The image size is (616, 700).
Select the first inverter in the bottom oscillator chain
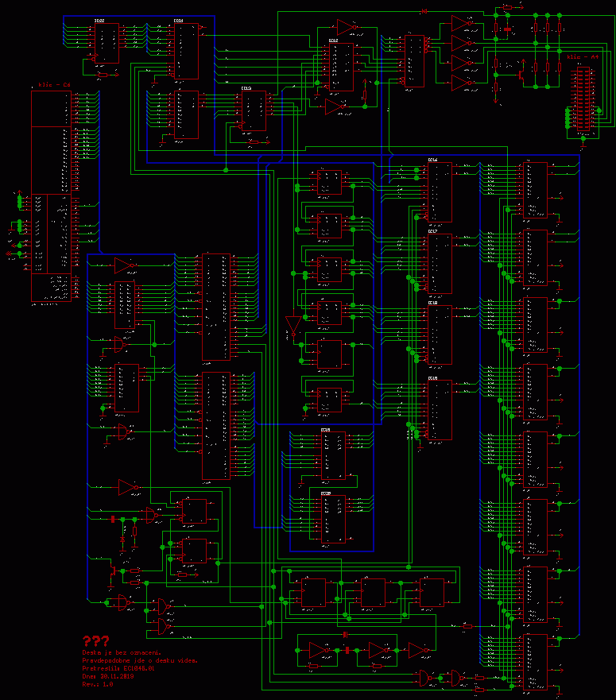[319, 651]
